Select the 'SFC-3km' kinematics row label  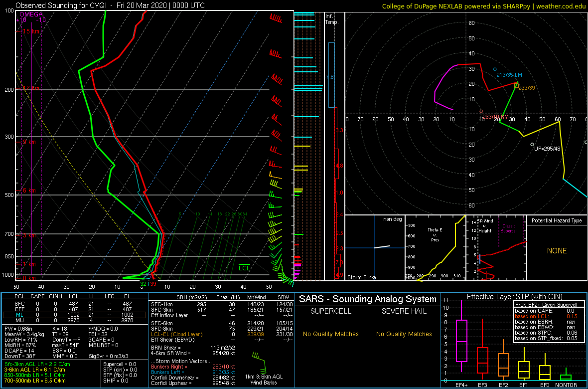coord(161,310)
